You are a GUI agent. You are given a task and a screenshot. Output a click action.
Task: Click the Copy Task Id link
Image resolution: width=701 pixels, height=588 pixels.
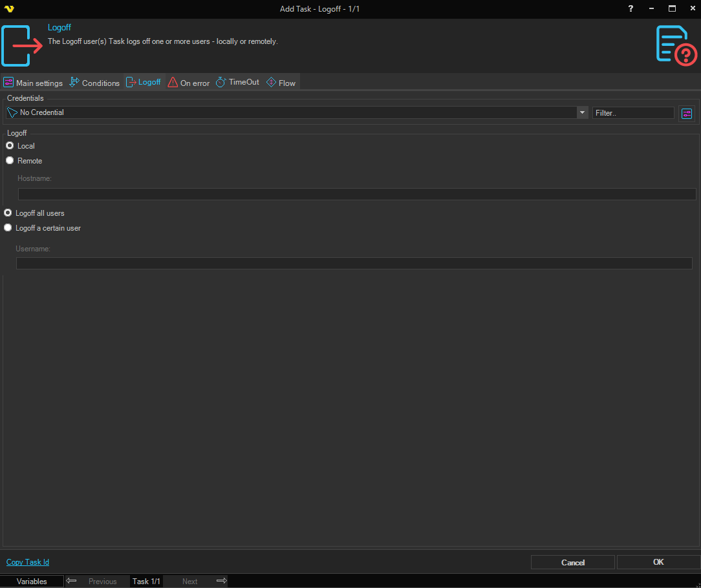click(x=28, y=562)
